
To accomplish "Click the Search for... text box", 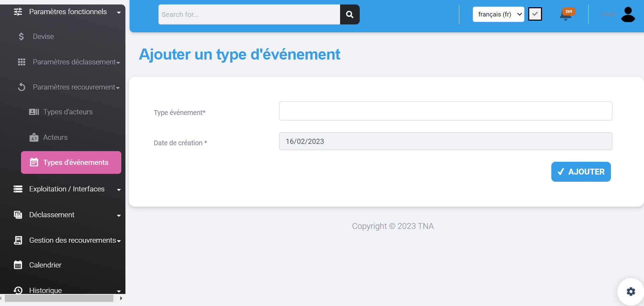I will 249,14.
